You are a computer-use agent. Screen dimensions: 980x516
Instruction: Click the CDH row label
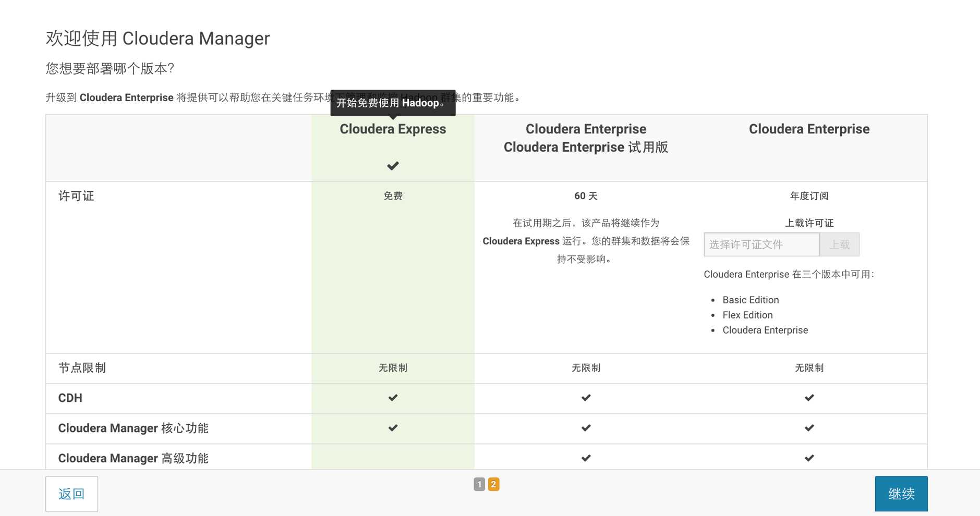70,398
